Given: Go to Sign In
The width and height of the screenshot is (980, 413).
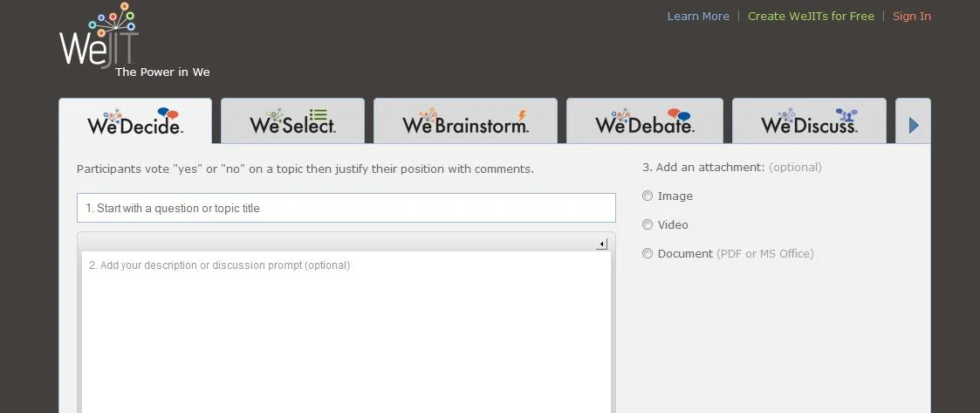Looking at the screenshot, I should point(911,17).
